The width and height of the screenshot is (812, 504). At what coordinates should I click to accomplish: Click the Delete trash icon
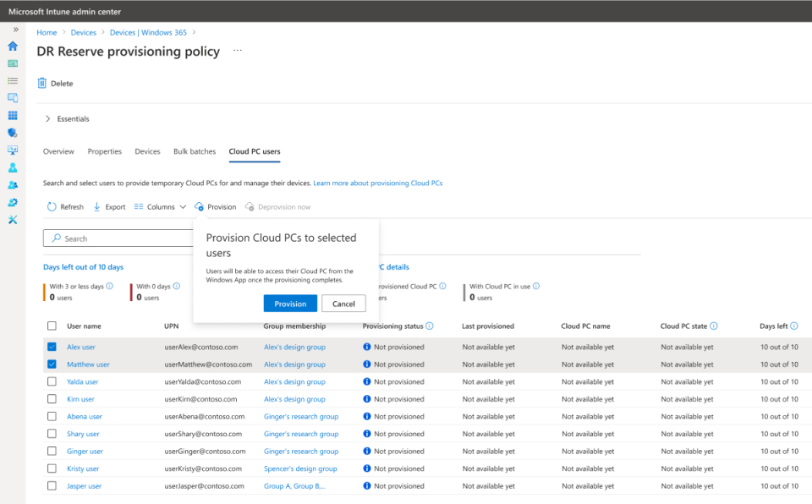point(42,84)
